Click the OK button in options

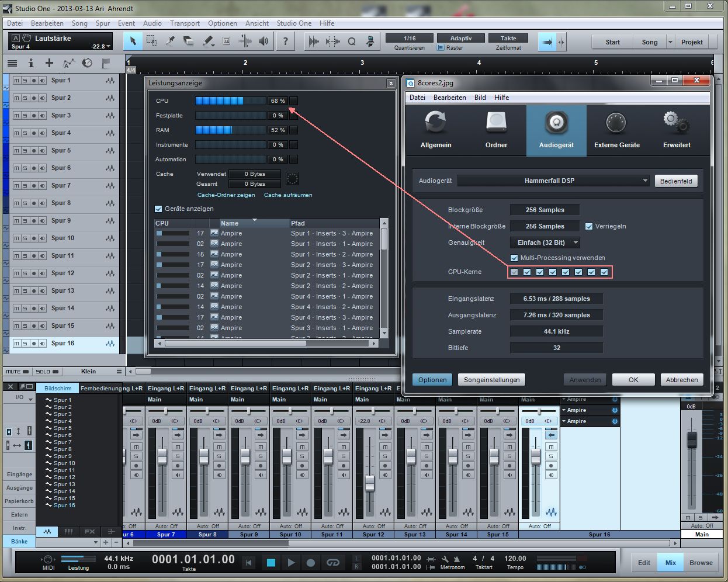tap(633, 380)
